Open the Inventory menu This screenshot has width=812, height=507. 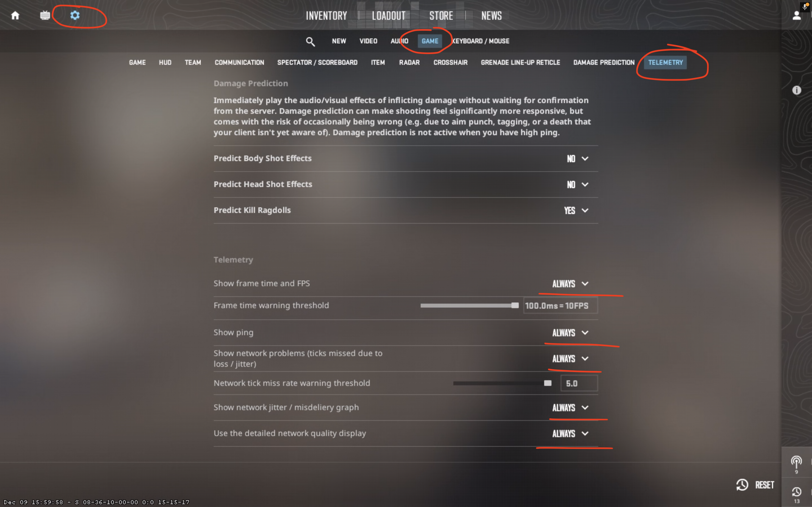coord(326,16)
